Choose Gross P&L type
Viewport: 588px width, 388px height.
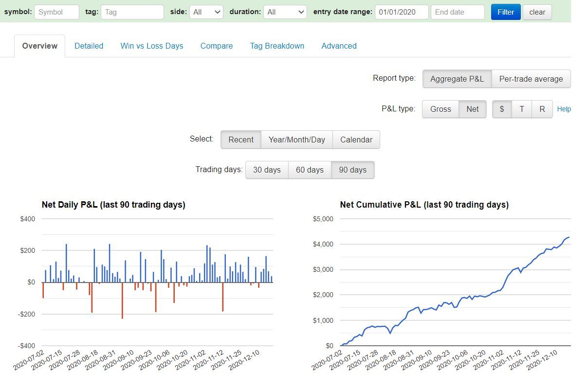(441, 109)
